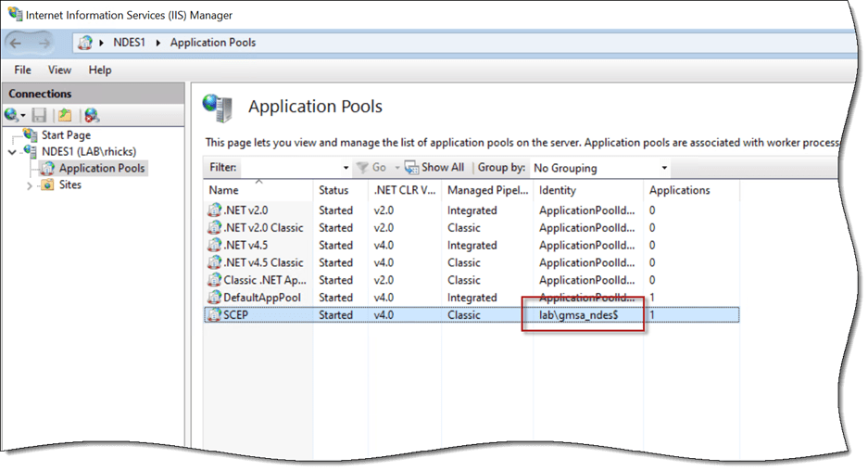Screen dimensions: 868x471
Task: Collapse the NDES1 server tree node
Action: tap(13, 152)
